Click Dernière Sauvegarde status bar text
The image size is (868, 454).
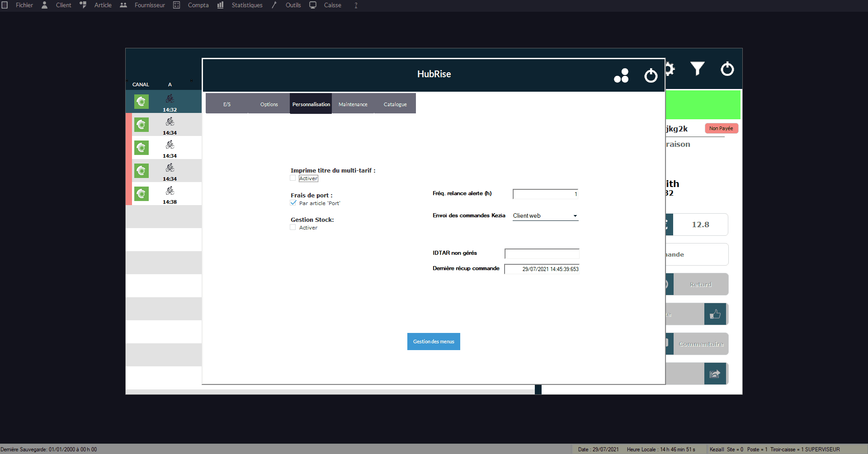(49, 449)
